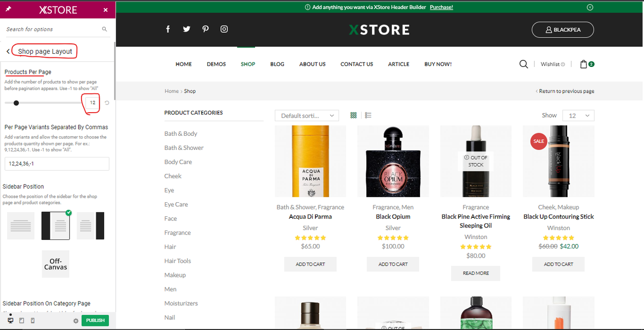Switch to the desktop preview device icon
This screenshot has height=330, width=644.
(x=11, y=320)
